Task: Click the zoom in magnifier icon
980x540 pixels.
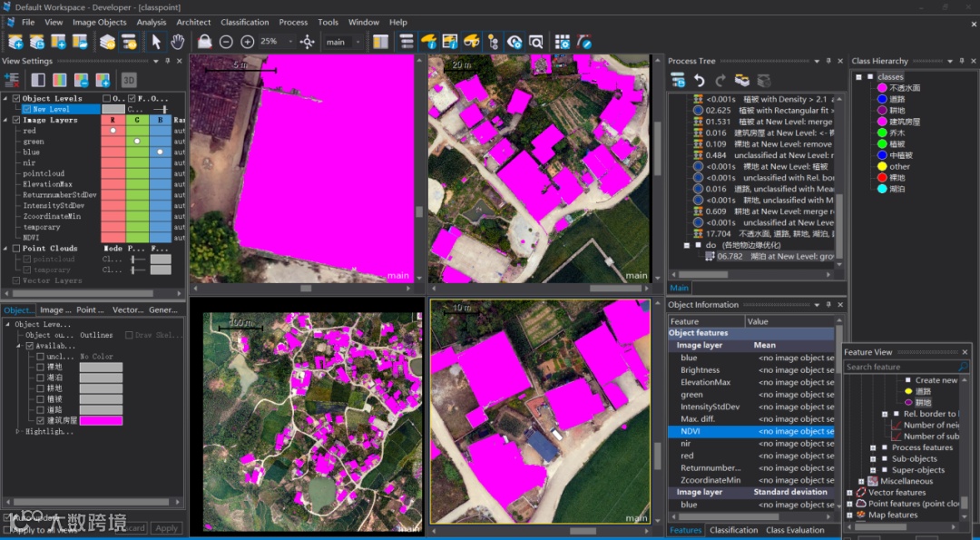Action: 247,42
